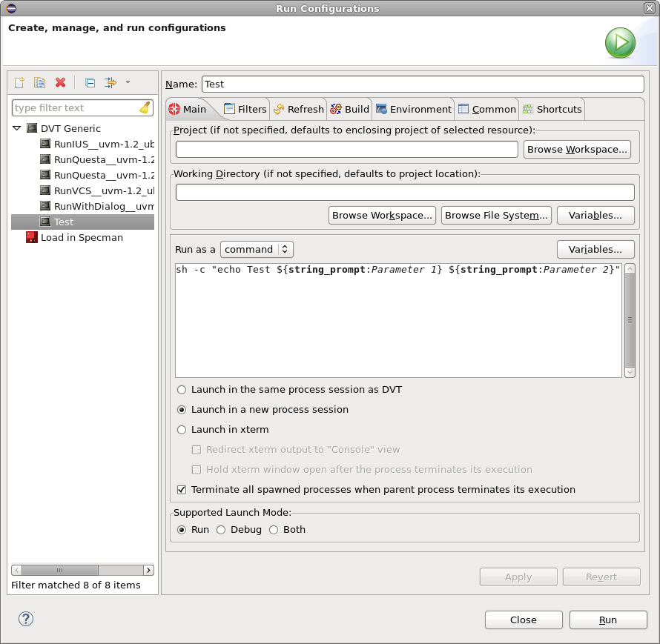Click the Browse File System button
This screenshot has height=644, width=660.
coord(495,215)
